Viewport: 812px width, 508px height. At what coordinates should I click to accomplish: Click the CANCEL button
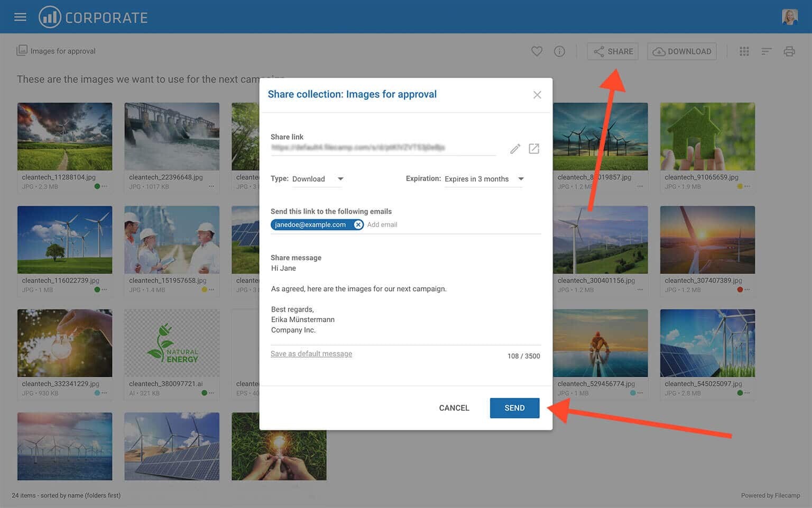454,408
